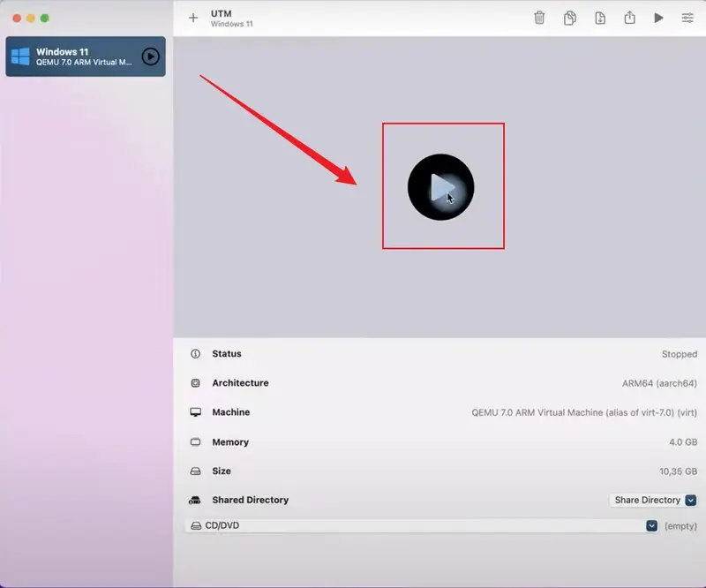Click the Architecture label
The image size is (706, 588).
pyautogui.click(x=240, y=383)
